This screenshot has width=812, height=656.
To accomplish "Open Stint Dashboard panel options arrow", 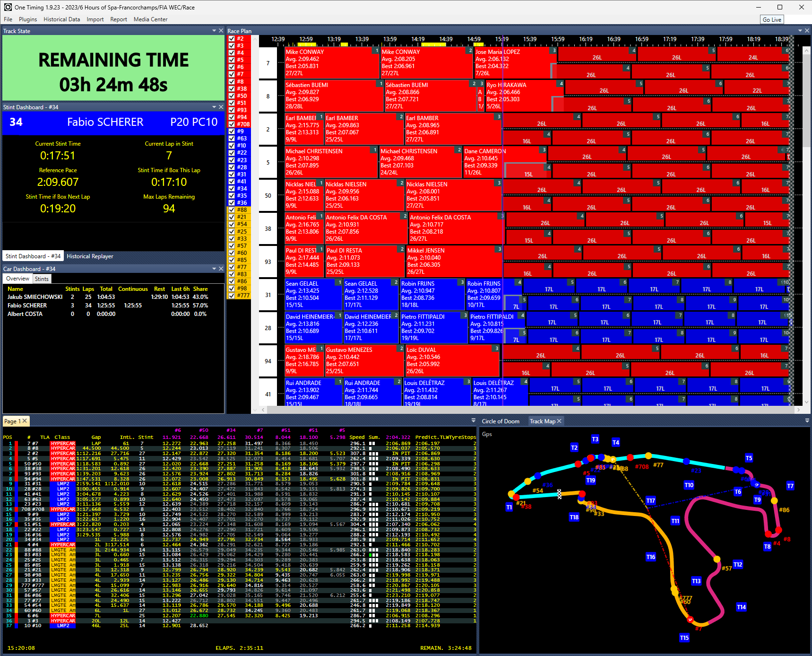I will [214, 107].
